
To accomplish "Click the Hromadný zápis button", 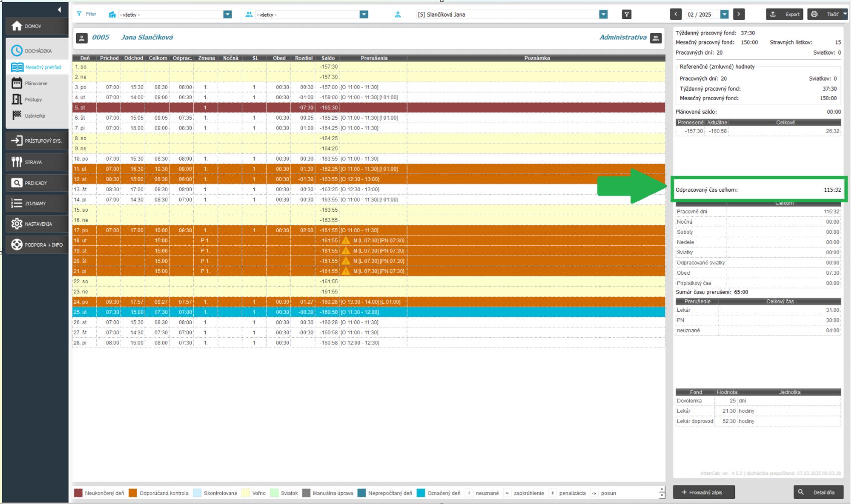I will click(703, 492).
